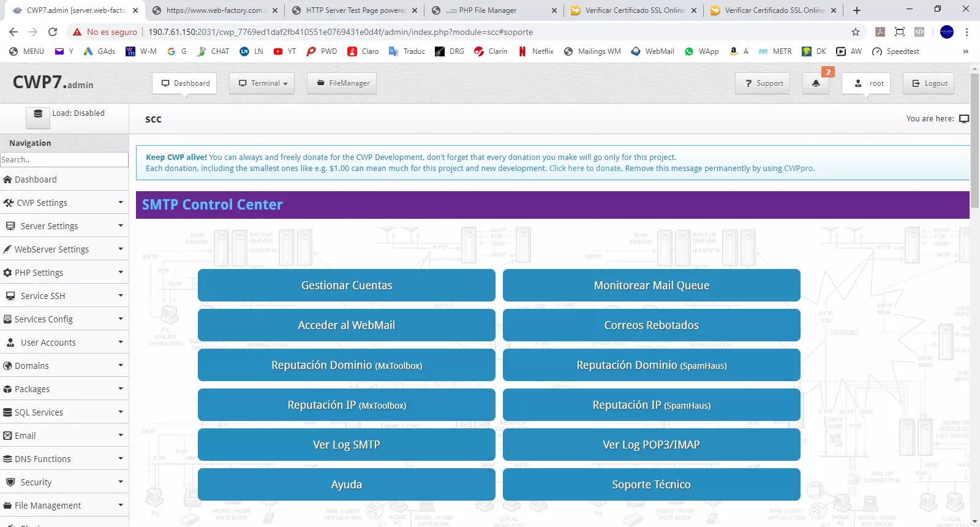980x527 pixels.
Task: Expand the Email navigation section
Action: point(64,436)
